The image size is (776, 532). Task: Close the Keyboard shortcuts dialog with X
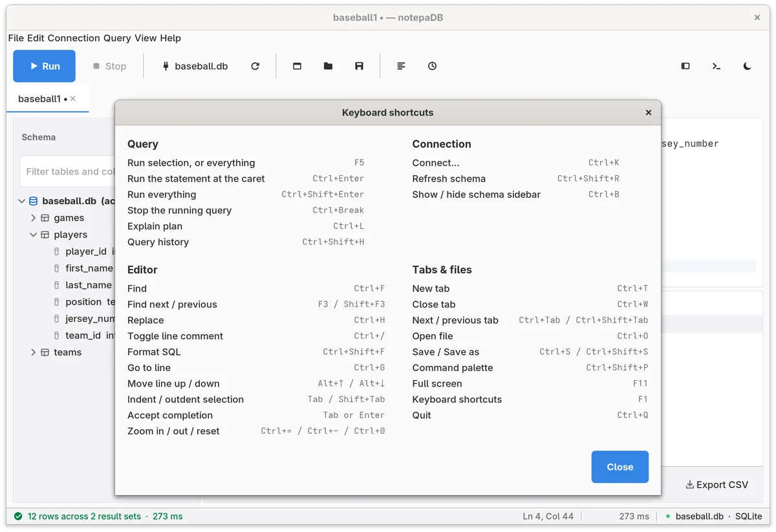(x=648, y=112)
